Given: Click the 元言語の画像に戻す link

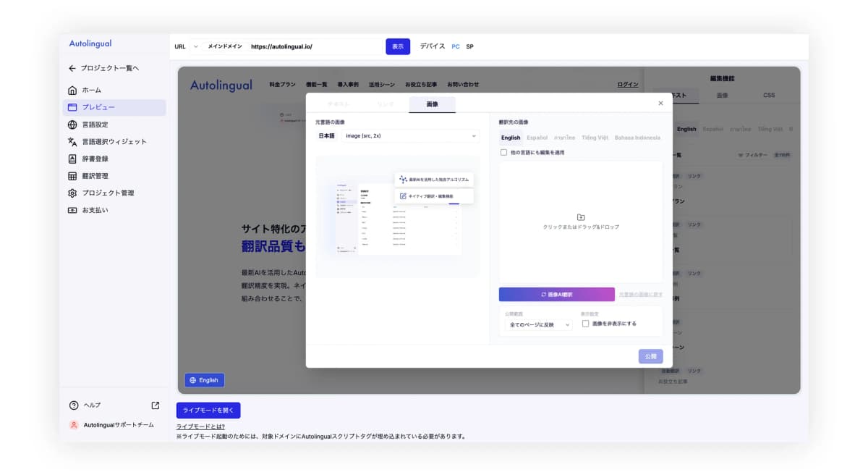Looking at the screenshot, I should tap(641, 295).
